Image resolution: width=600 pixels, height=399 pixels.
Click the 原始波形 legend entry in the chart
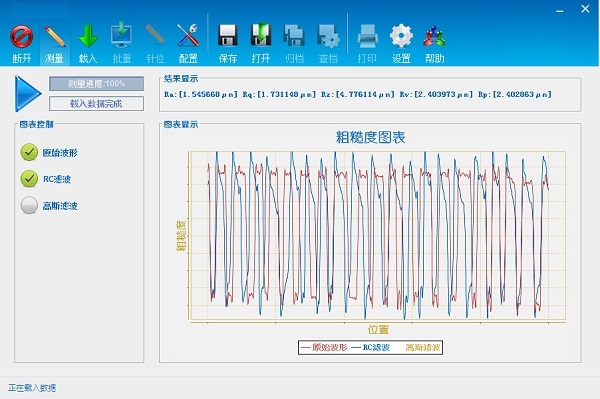pos(324,347)
